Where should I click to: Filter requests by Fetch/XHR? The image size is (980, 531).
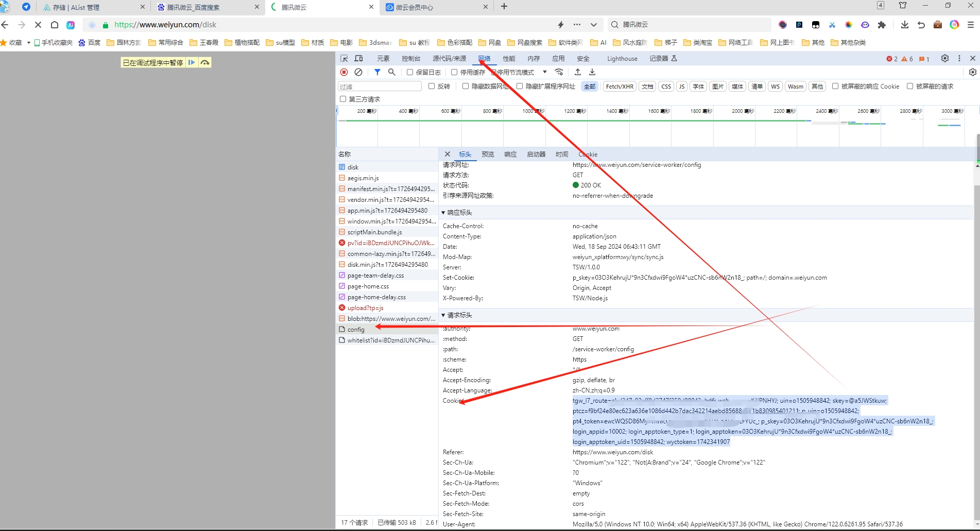(620, 87)
